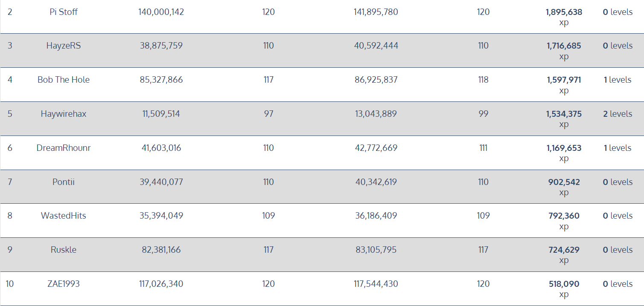Open Pi Stoff player profile
Viewport: 644px width, 306px height.
pyautogui.click(x=64, y=12)
